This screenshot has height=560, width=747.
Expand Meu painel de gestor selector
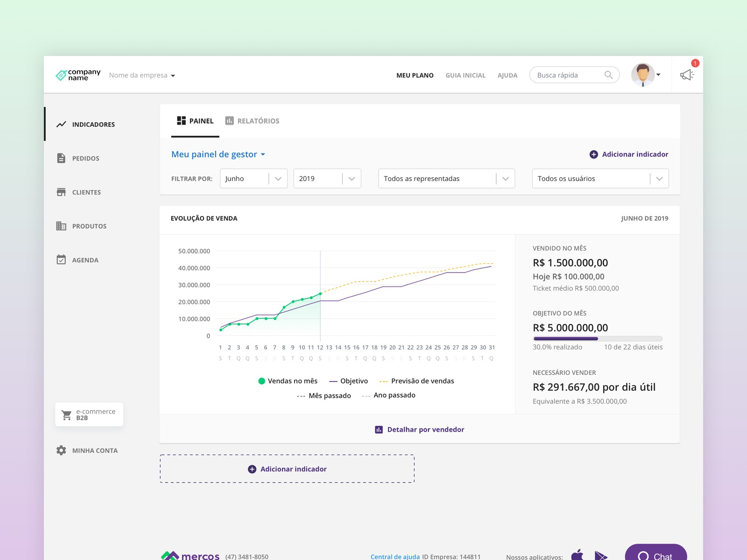[218, 154]
